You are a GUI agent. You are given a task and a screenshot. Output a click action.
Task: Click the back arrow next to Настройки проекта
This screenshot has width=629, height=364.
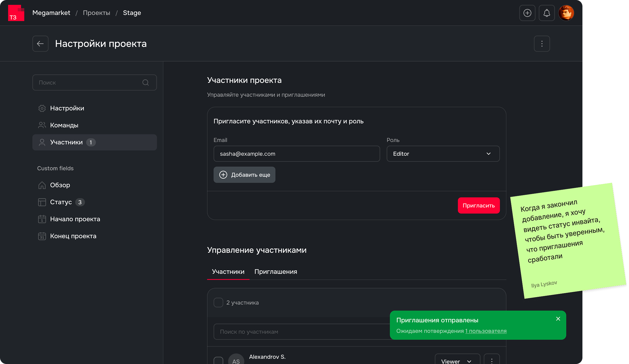(x=40, y=44)
